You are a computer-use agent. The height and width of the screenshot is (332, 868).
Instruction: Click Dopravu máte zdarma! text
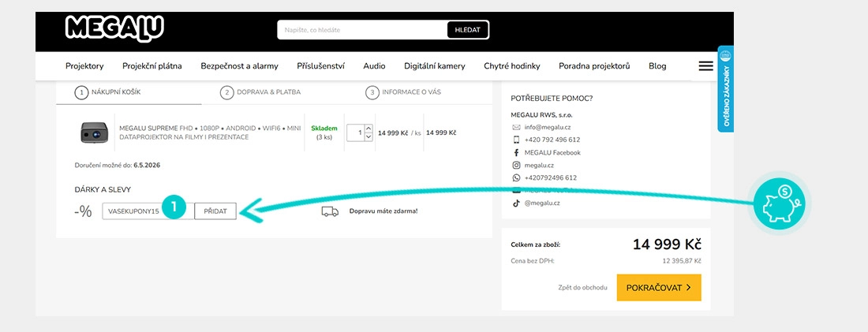pos(383,211)
